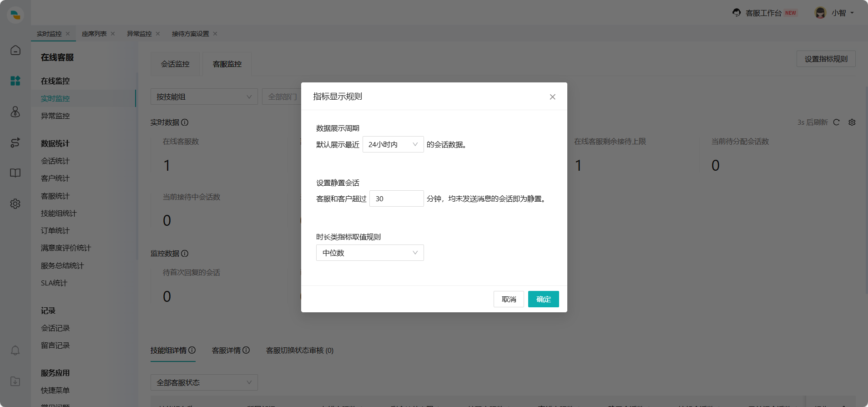Image resolution: width=868 pixels, height=407 pixels.
Task: Close the 接待方案设置 tab
Action: click(215, 34)
